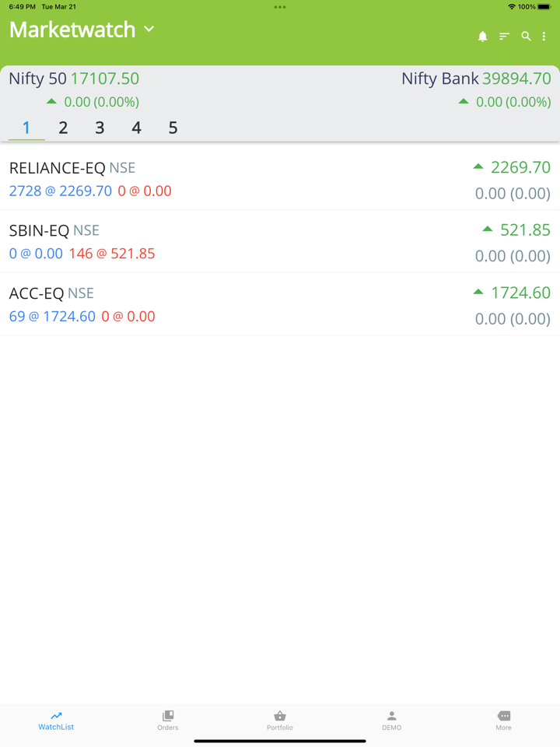560x747 pixels.
Task: Tap the Nifty Bank index value
Action: pyautogui.click(x=516, y=79)
